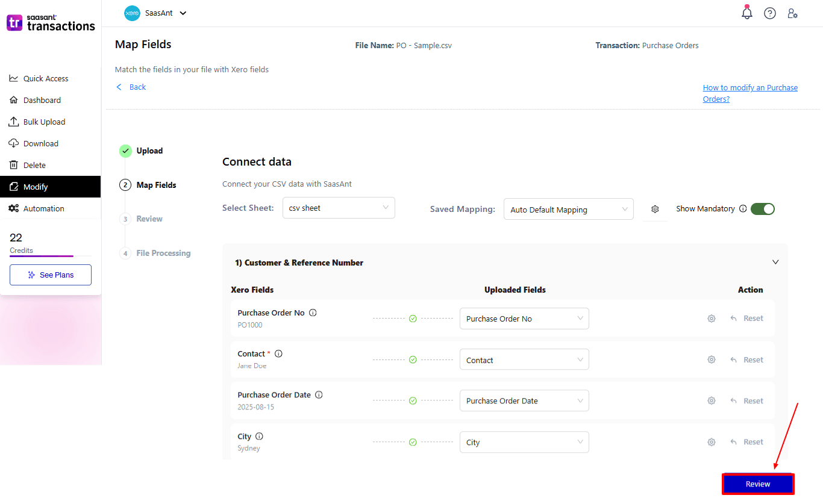Click the info icon beside Purchase Order No
Image resolution: width=823 pixels, height=504 pixels.
tap(313, 313)
